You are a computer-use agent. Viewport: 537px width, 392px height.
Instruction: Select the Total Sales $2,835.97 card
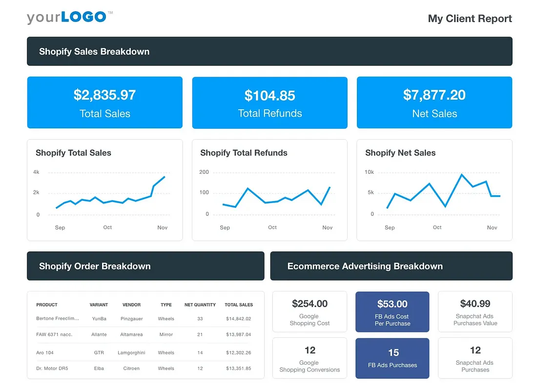point(105,103)
